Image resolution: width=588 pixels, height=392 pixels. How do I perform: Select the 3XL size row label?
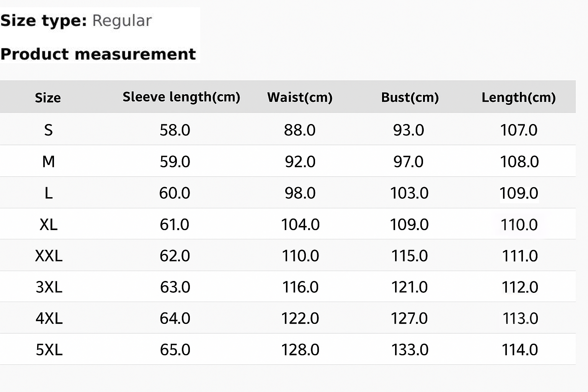pyautogui.click(x=49, y=287)
